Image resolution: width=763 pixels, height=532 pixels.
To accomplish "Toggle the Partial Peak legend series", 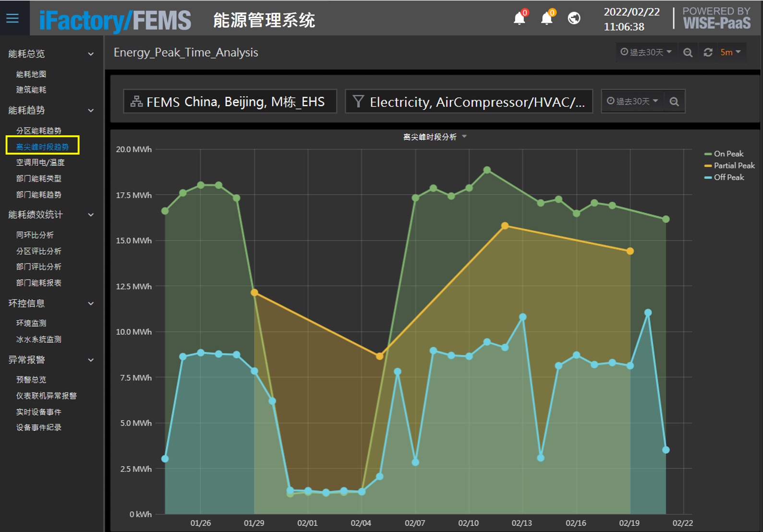I will pyautogui.click(x=729, y=166).
